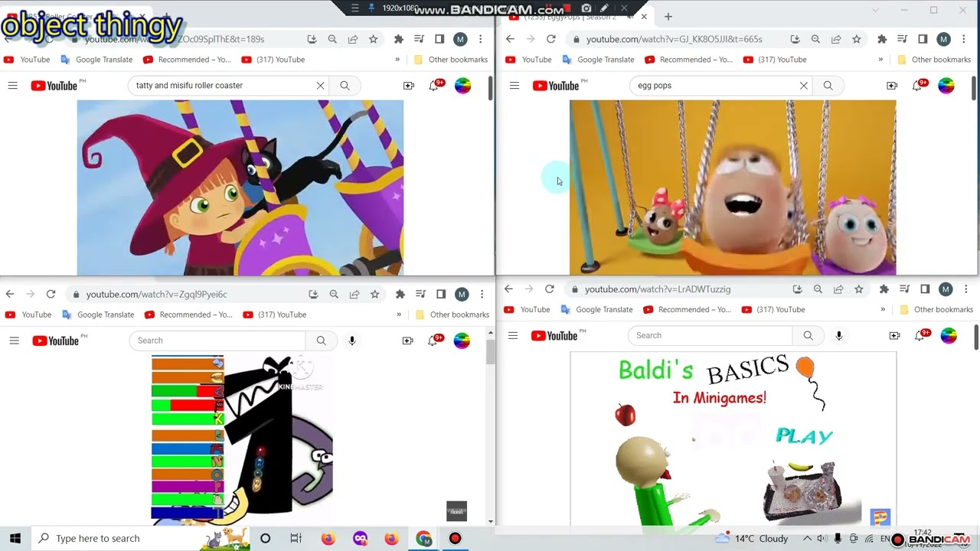Open Chrome three-dot menu in tatty and misifu window

pos(480,39)
